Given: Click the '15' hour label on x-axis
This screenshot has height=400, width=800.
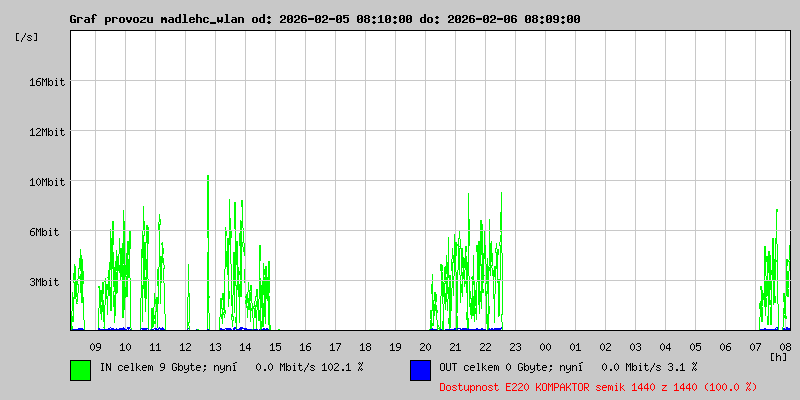Looking at the screenshot, I should pyautogui.click(x=276, y=347).
